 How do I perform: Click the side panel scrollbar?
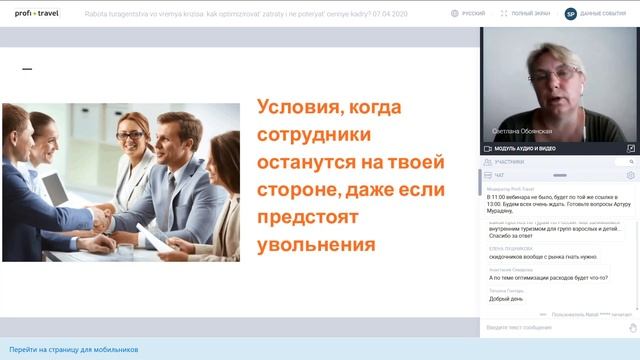[480, 182]
